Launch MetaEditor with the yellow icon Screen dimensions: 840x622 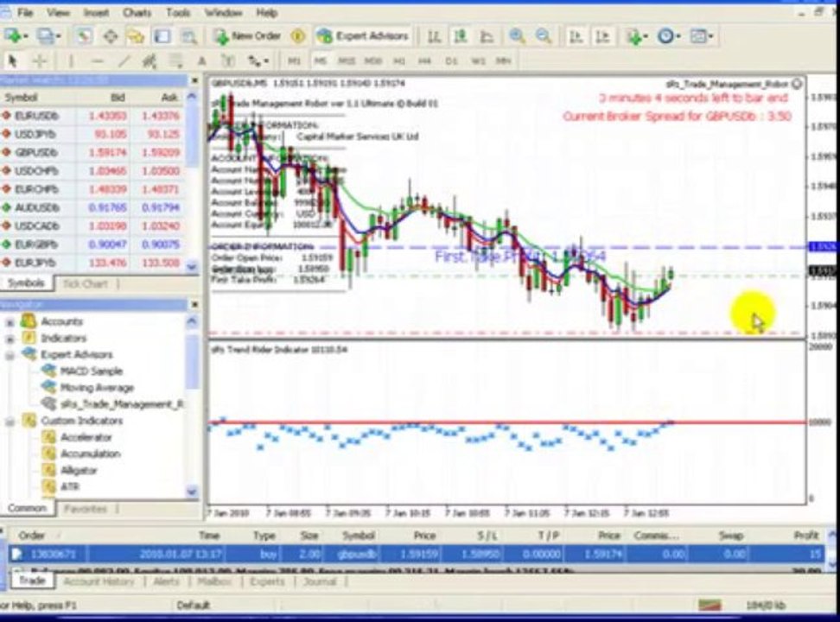pyautogui.click(x=298, y=36)
